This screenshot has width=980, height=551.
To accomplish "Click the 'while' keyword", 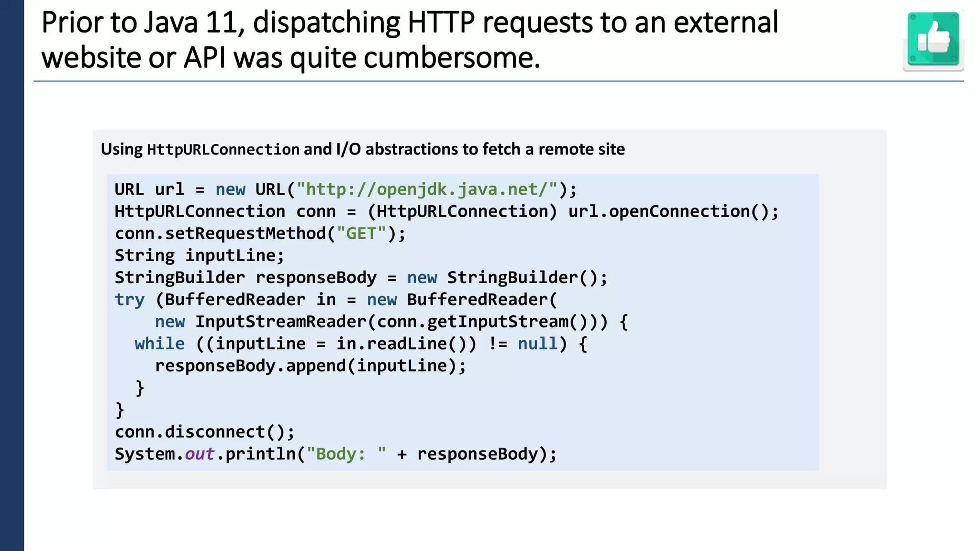I will click(159, 343).
